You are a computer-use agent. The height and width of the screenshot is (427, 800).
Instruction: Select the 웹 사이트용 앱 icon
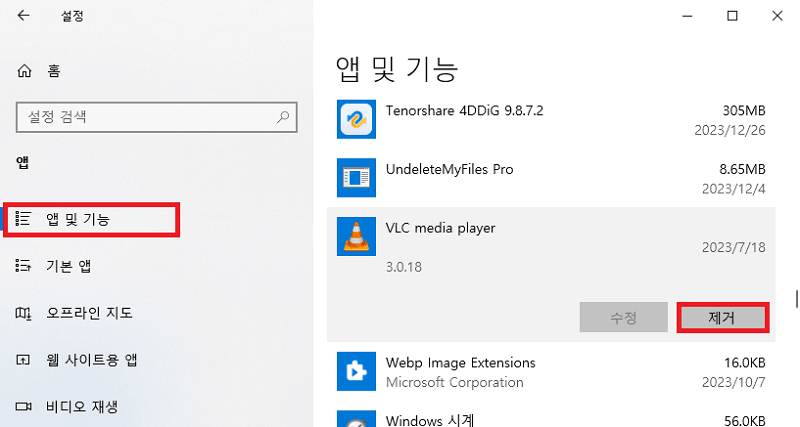click(x=23, y=360)
